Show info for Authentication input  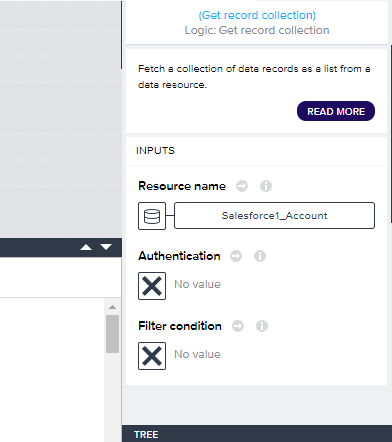point(260,256)
